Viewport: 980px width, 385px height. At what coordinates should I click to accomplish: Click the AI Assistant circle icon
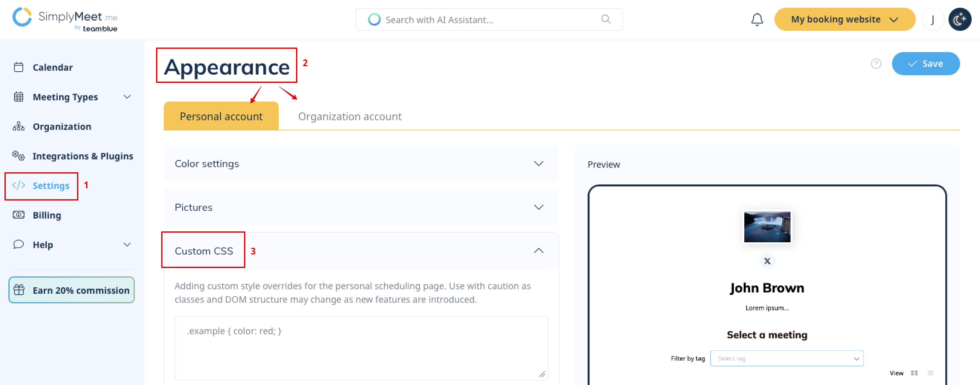(x=374, y=19)
